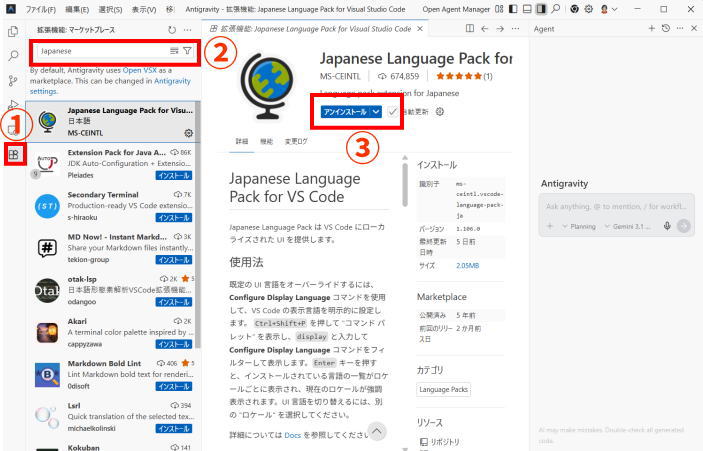
Task: Open gear settings for Japanese Language Pack item
Action: [x=189, y=132]
